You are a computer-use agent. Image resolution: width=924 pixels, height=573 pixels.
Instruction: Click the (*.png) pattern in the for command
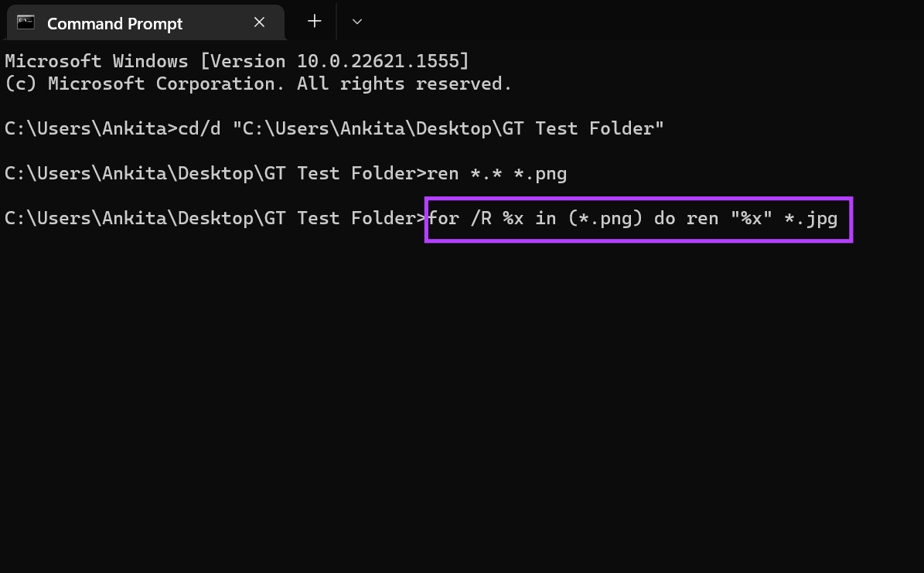pos(605,218)
